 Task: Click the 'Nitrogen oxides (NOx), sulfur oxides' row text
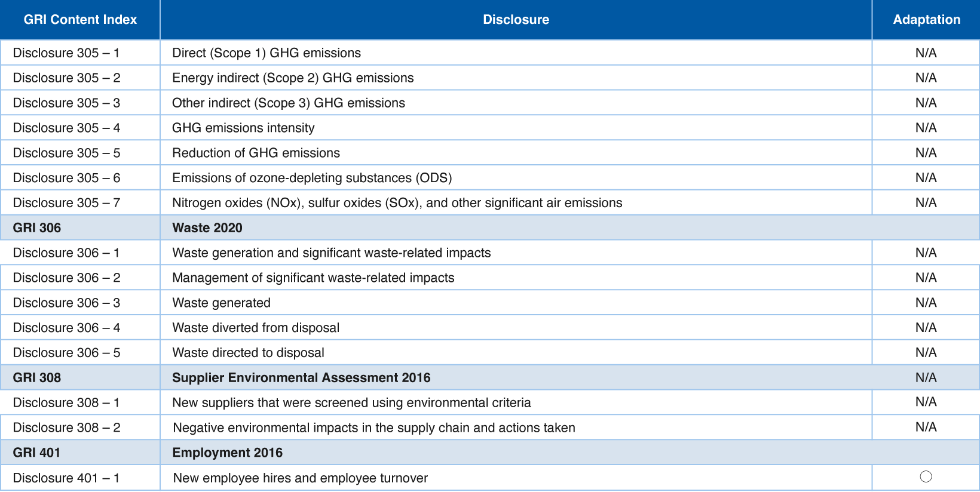(x=397, y=203)
